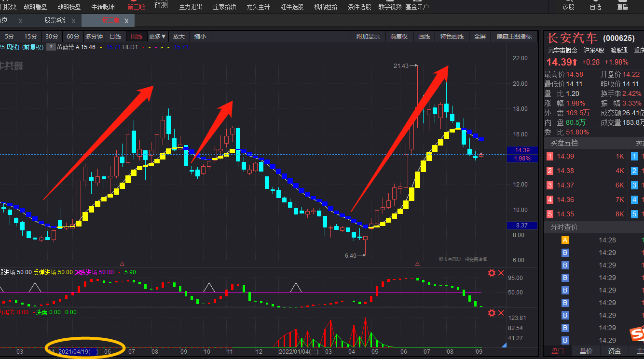The height and width of the screenshot is (359, 644).
Task: Select the 日线 daily period button
Action: [115, 37]
